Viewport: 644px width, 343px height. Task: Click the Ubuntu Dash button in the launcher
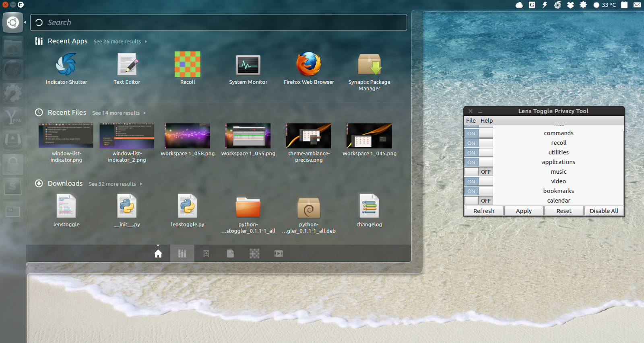13,22
